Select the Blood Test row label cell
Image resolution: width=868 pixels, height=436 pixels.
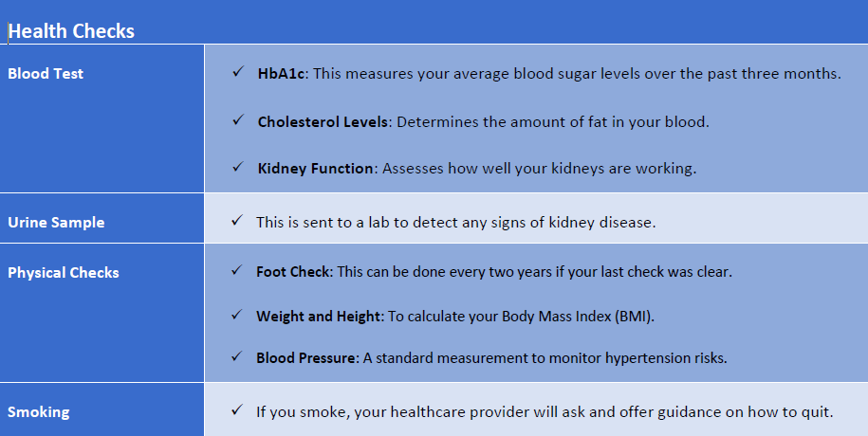(x=102, y=118)
